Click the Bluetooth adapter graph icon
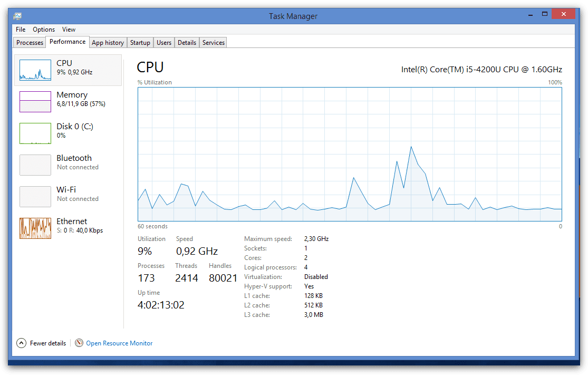Image resolution: width=588 pixels, height=376 pixels. click(35, 165)
